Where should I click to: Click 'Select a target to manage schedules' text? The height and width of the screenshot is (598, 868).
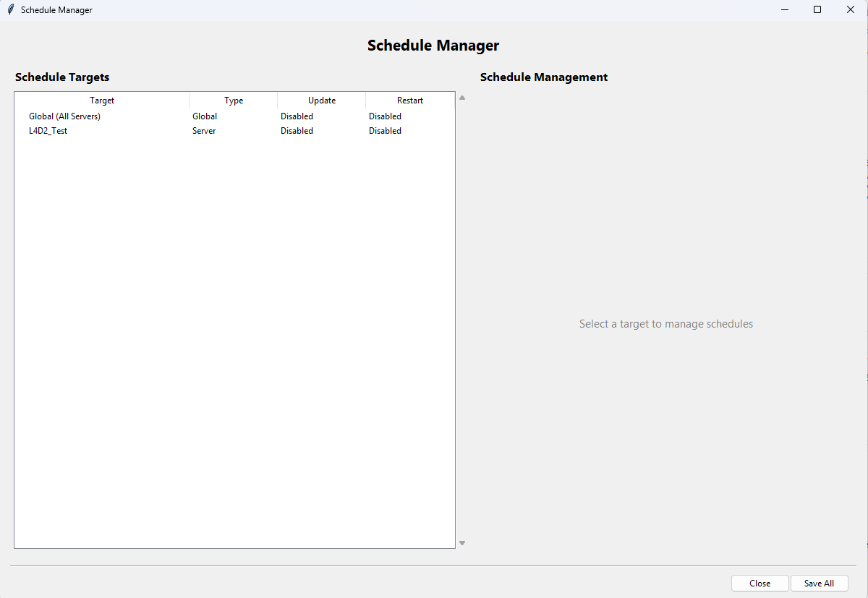pos(666,324)
